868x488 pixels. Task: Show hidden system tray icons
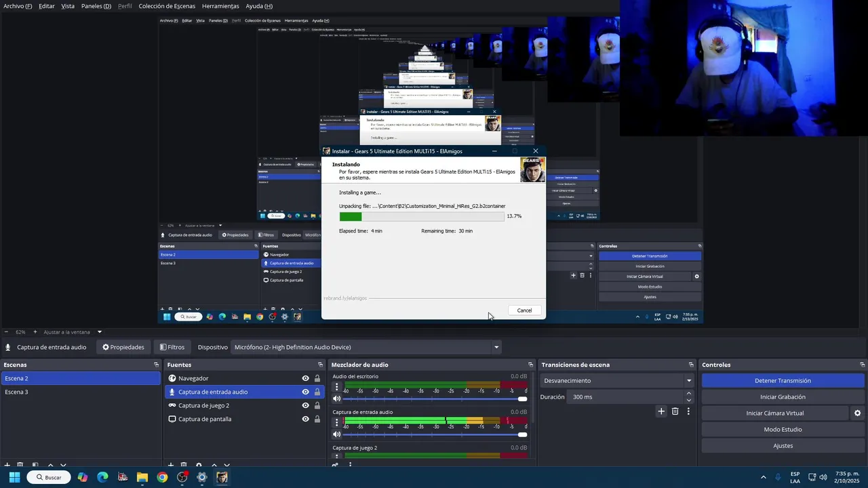pyautogui.click(x=763, y=477)
